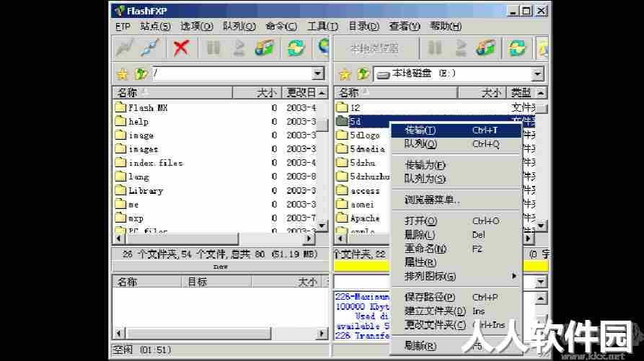Sort left pane by 大小 column header

point(257,93)
